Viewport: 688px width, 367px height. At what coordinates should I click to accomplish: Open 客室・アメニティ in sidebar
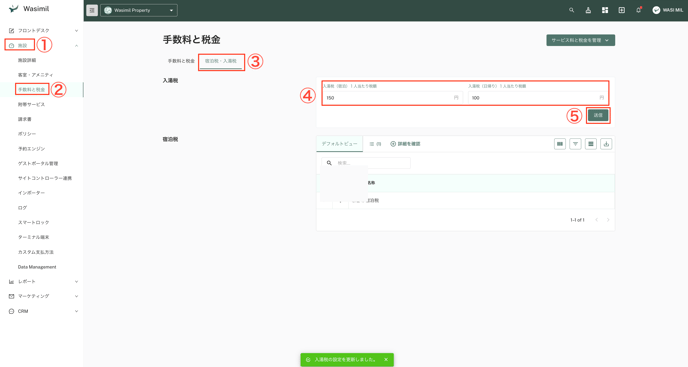point(36,75)
